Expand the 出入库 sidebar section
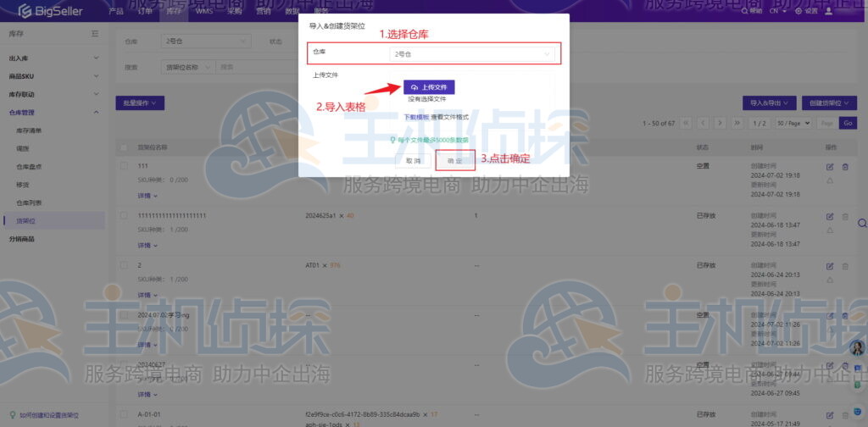This screenshot has height=427, width=868. pyautogui.click(x=53, y=58)
